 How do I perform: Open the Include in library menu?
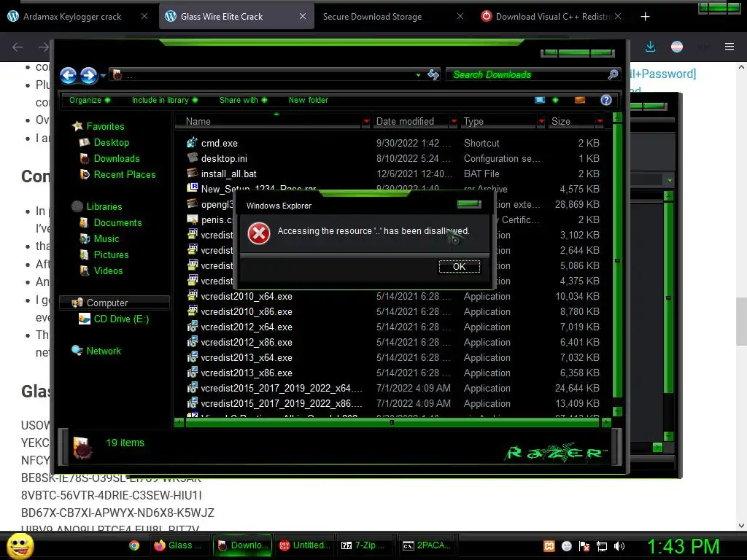click(164, 100)
